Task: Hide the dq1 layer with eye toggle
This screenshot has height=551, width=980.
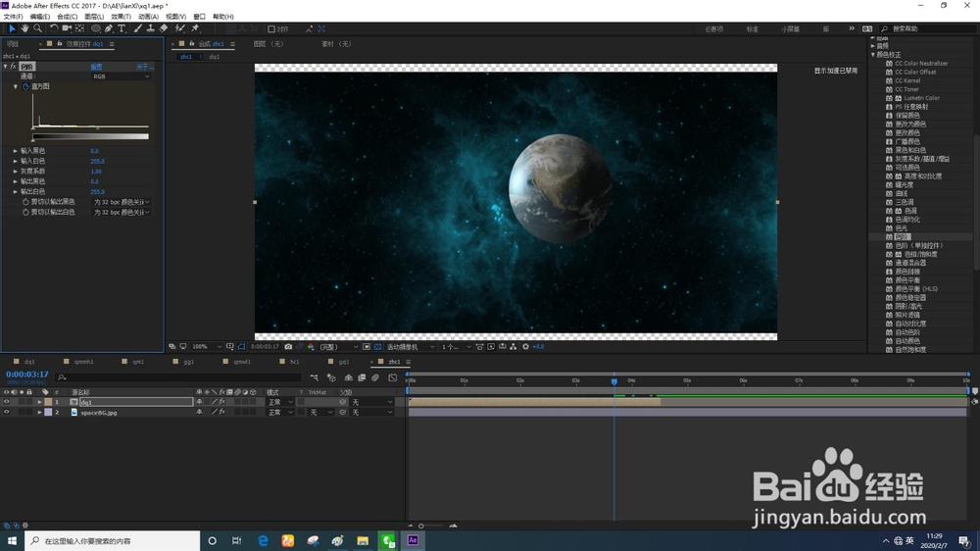Action: (6, 402)
